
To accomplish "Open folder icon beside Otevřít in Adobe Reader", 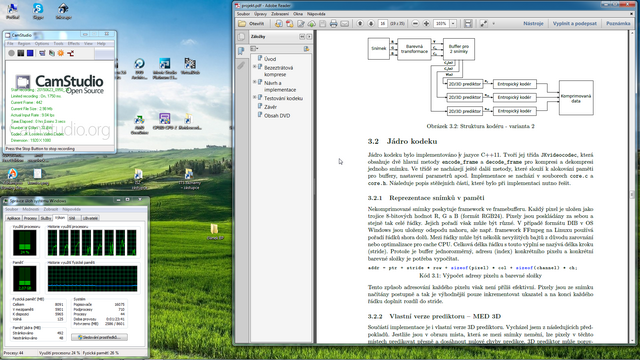I will pos(242,24).
